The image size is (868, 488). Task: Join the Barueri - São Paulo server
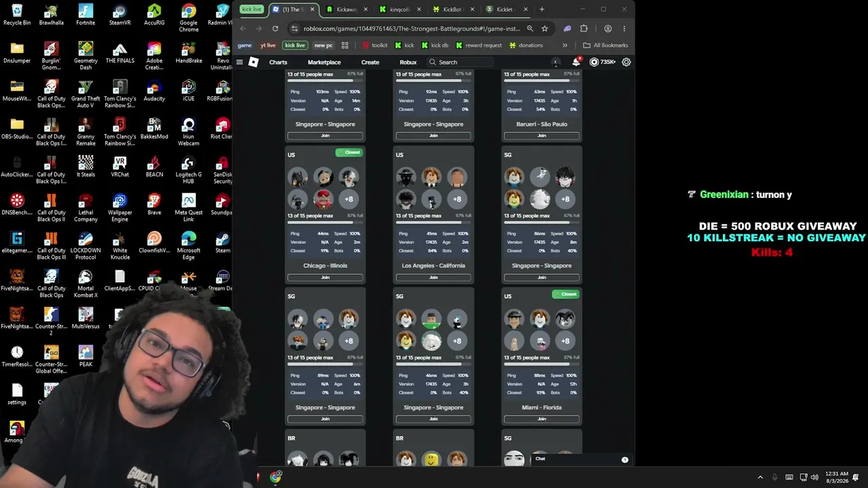pos(542,136)
